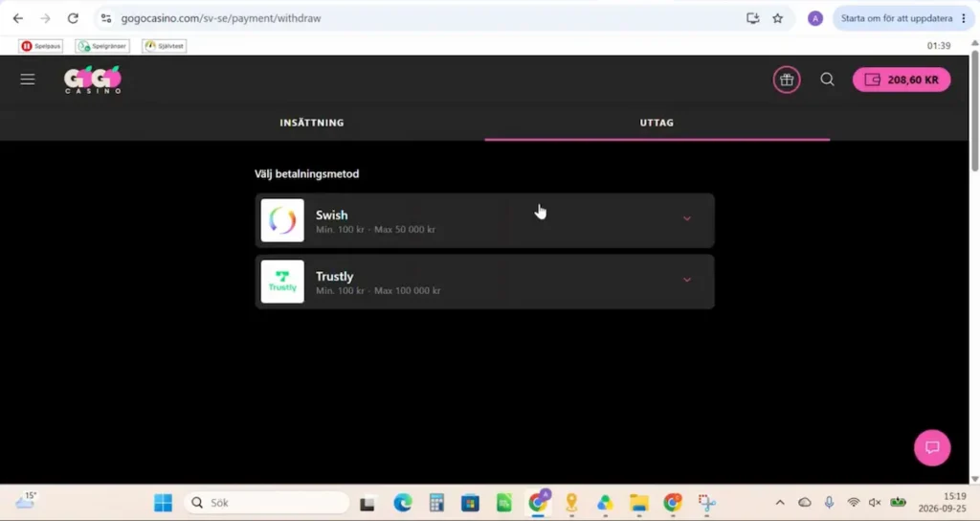Go back in the browser

17,18
